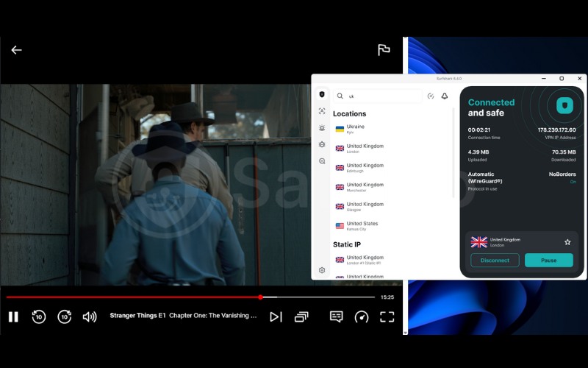Open Surfshark notifications bell

(445, 96)
